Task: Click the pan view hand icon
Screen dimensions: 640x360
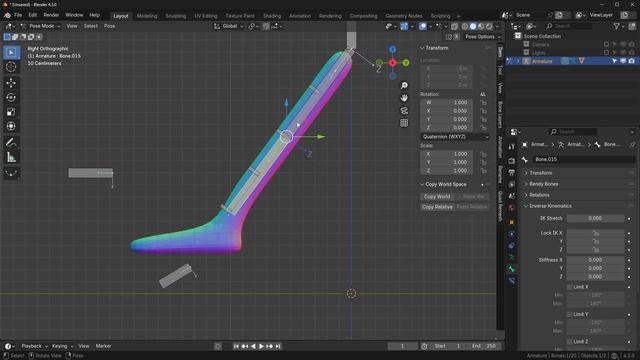Action: click(404, 98)
